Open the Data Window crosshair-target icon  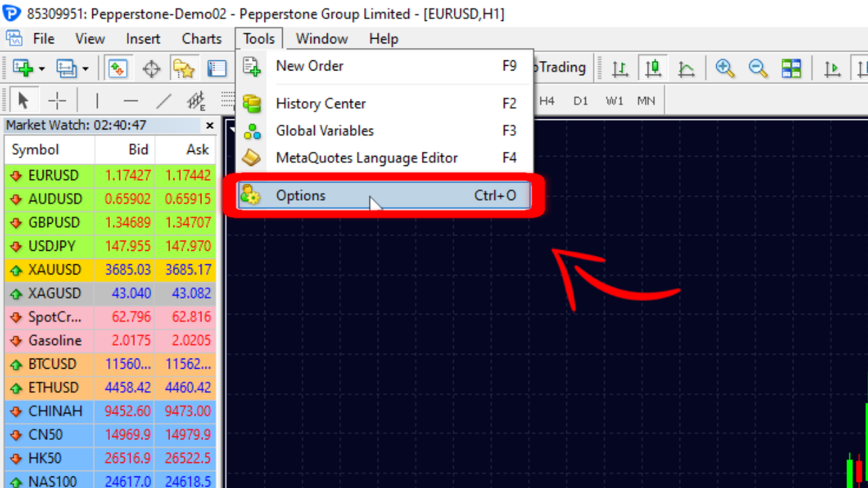(x=151, y=68)
